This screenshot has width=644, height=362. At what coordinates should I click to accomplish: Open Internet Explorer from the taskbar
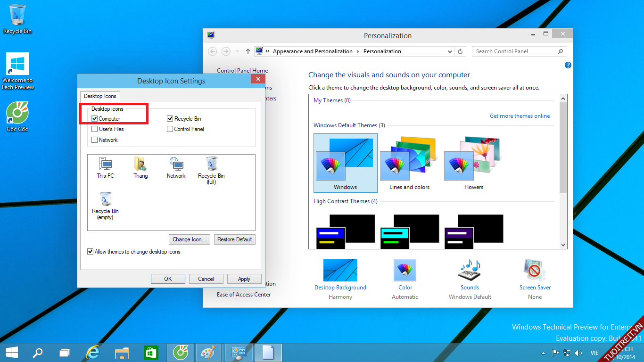pyautogui.click(x=93, y=353)
